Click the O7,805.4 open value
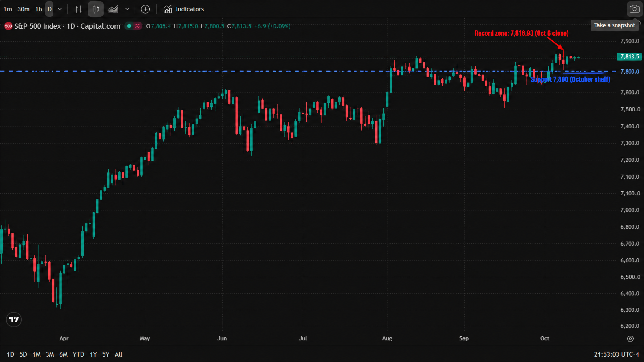 coord(158,26)
